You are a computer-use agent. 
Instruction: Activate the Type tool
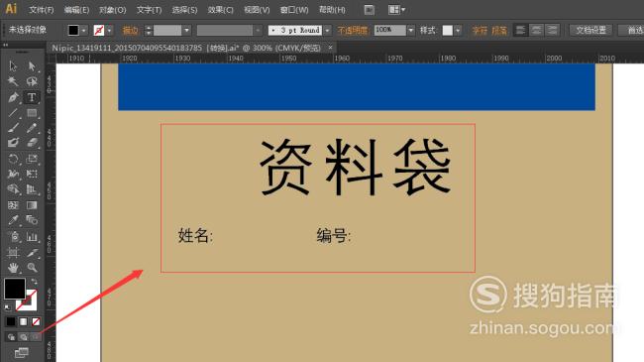click(x=32, y=97)
